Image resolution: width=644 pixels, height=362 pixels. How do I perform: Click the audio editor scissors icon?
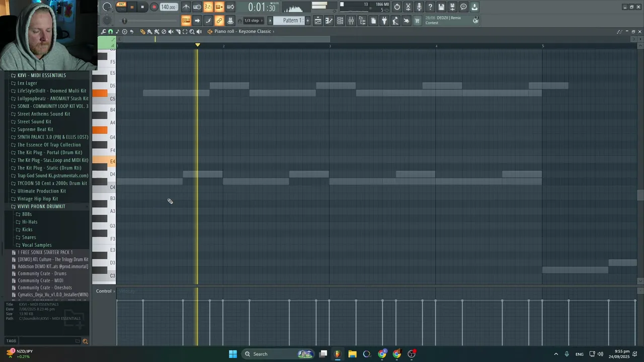[408, 7]
